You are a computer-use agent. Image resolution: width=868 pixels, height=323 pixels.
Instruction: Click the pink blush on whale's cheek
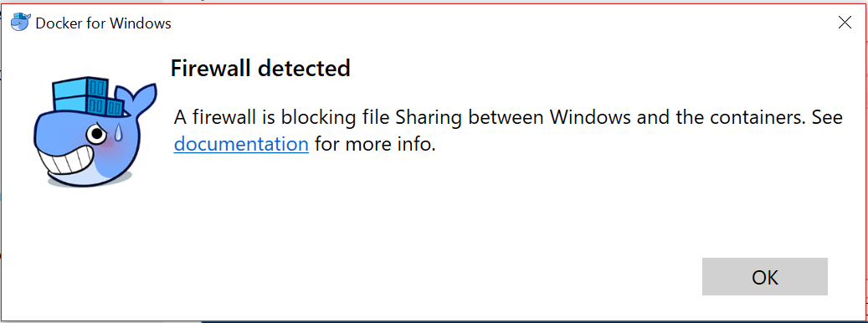click(x=109, y=144)
